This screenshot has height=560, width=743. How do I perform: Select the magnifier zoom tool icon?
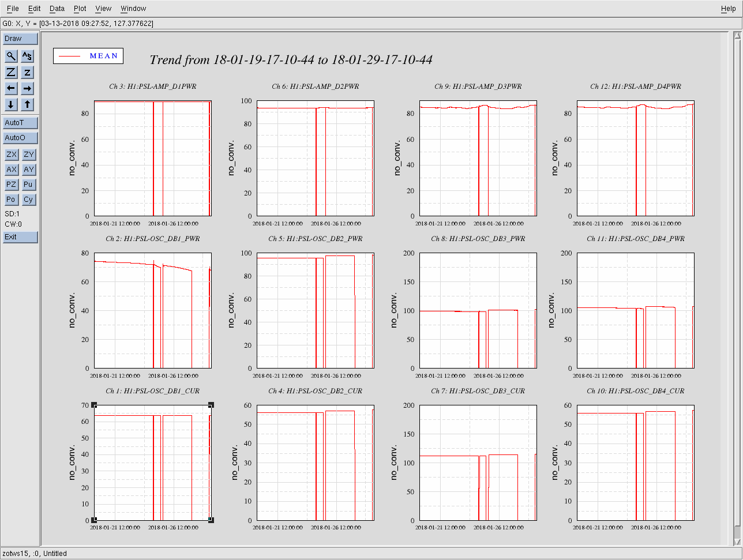click(12, 56)
